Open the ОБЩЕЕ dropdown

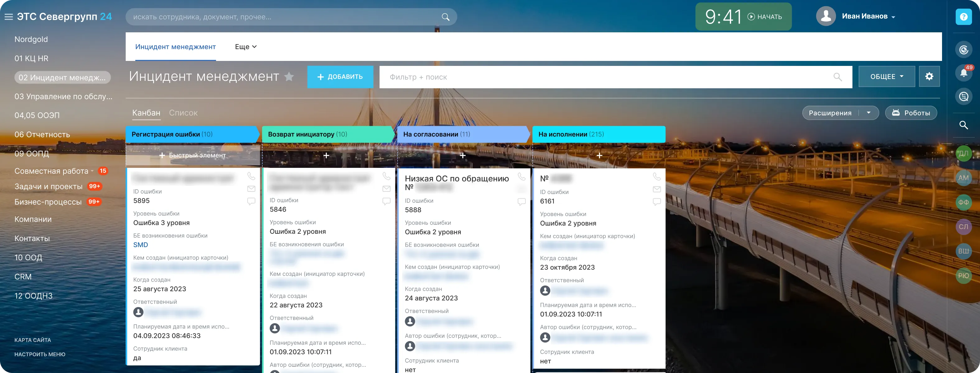tap(886, 76)
